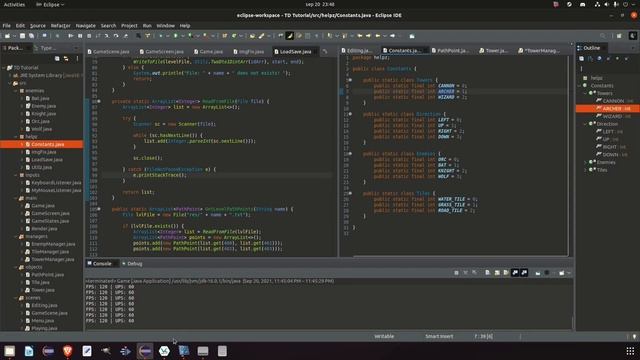Click the Back navigation arrow in toolbar
640x360 pixels.
pyautogui.click(x=378, y=36)
